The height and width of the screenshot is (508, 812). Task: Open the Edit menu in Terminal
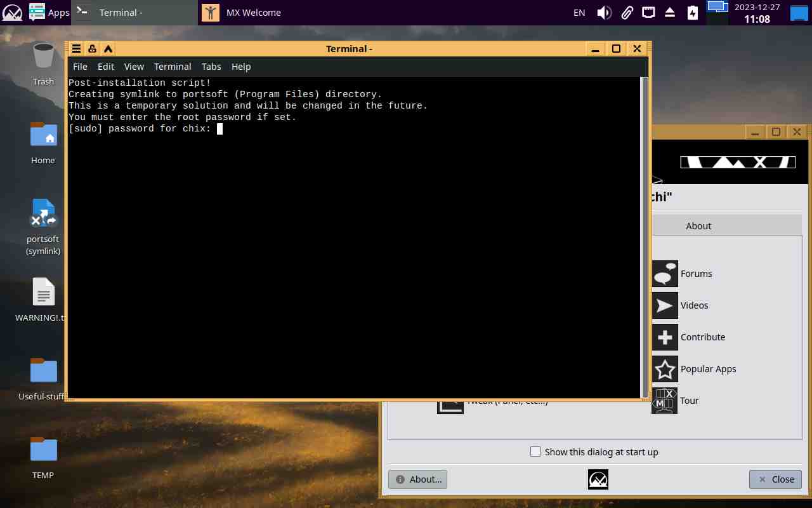[x=106, y=67]
